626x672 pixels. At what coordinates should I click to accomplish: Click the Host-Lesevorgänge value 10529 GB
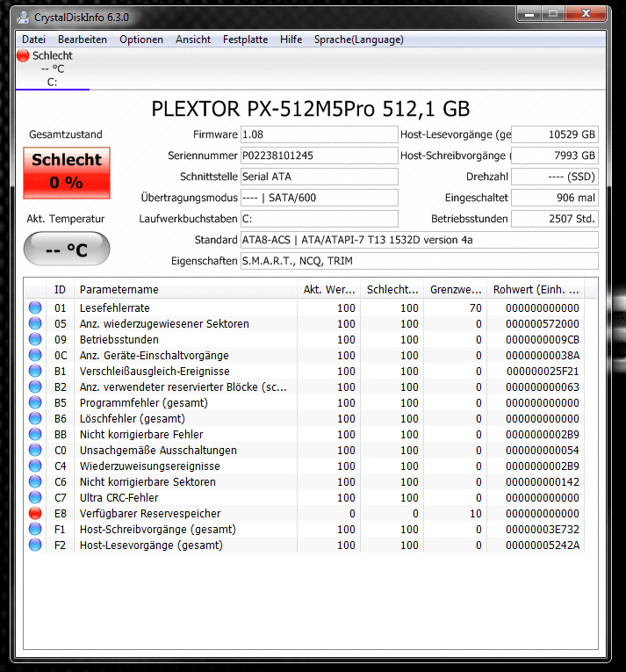click(555, 134)
